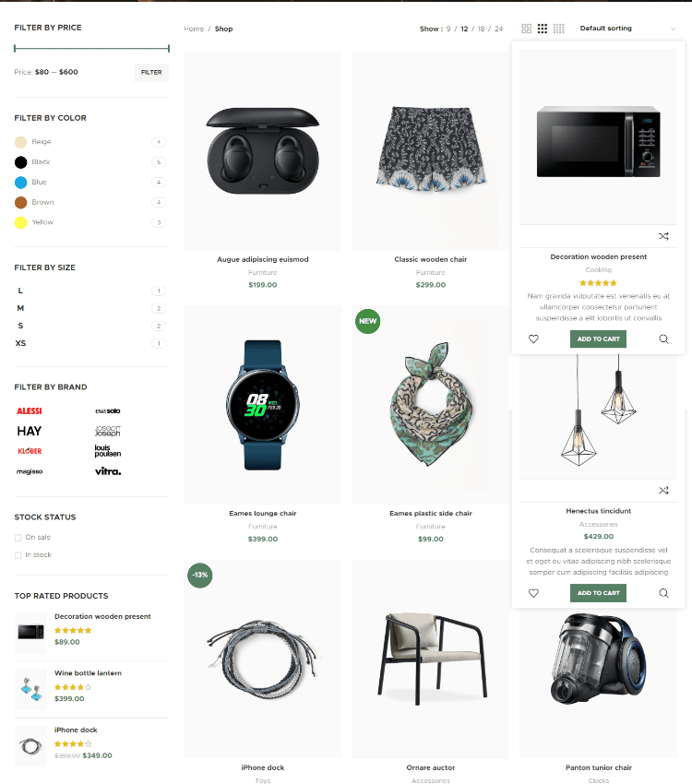Image resolution: width=692 pixels, height=784 pixels.
Task: Go to Home breadcrumb link
Action: pyautogui.click(x=194, y=29)
